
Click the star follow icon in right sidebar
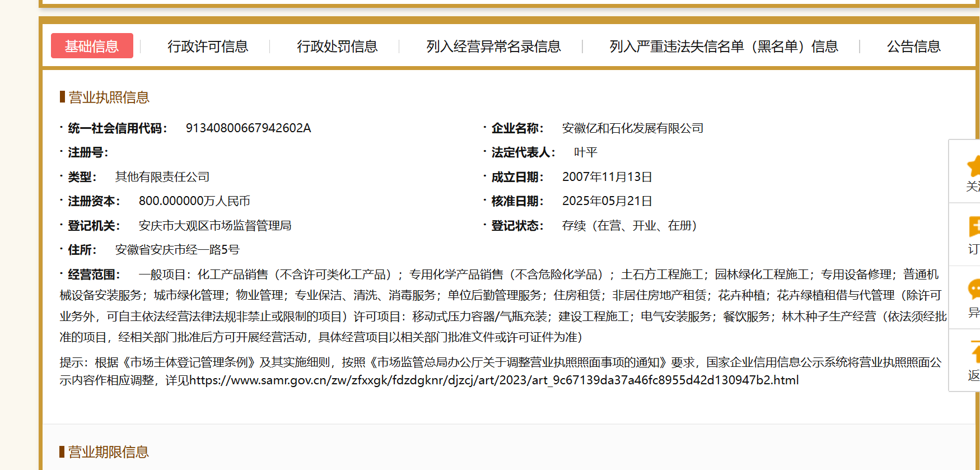[974, 166]
